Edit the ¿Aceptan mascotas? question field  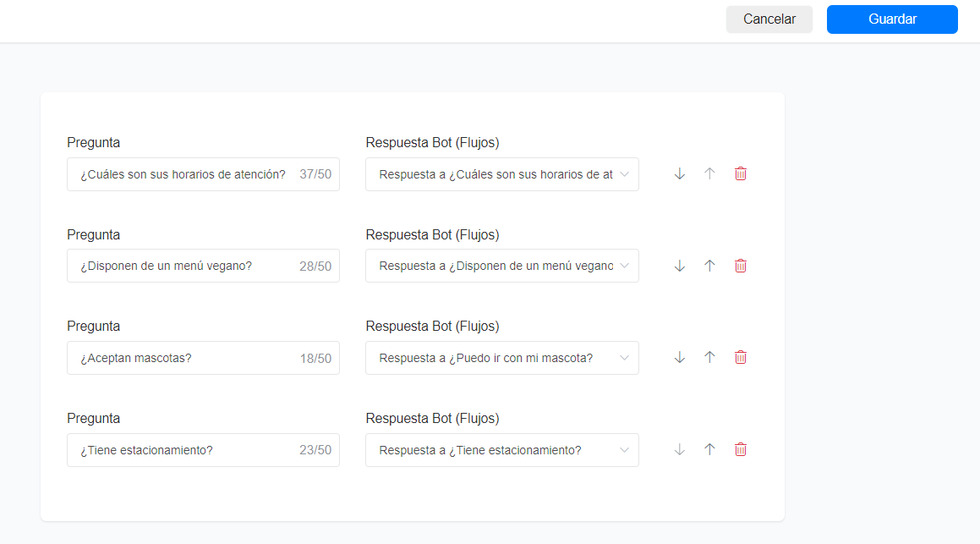(x=203, y=358)
